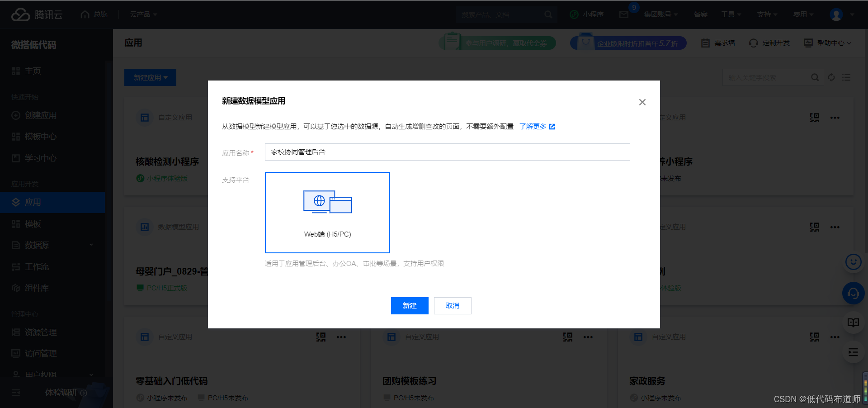Expand the 支持 dropdown
The width and height of the screenshot is (868, 408).
tap(767, 14)
